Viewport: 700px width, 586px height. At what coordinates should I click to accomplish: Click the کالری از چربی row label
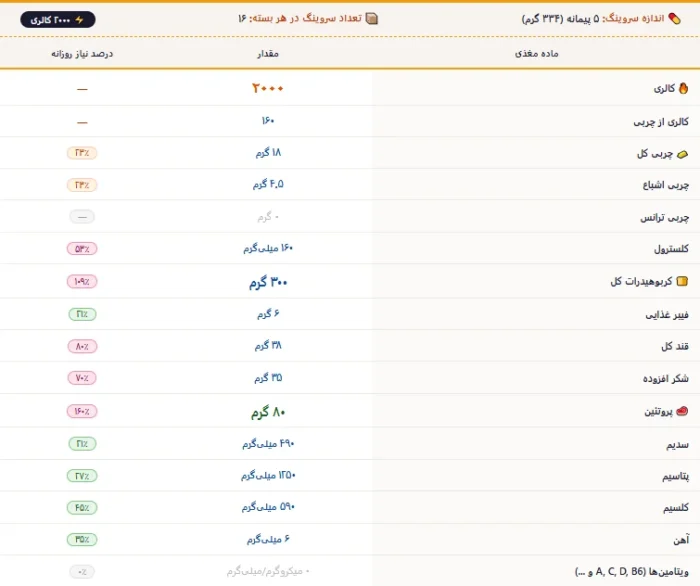point(661,122)
